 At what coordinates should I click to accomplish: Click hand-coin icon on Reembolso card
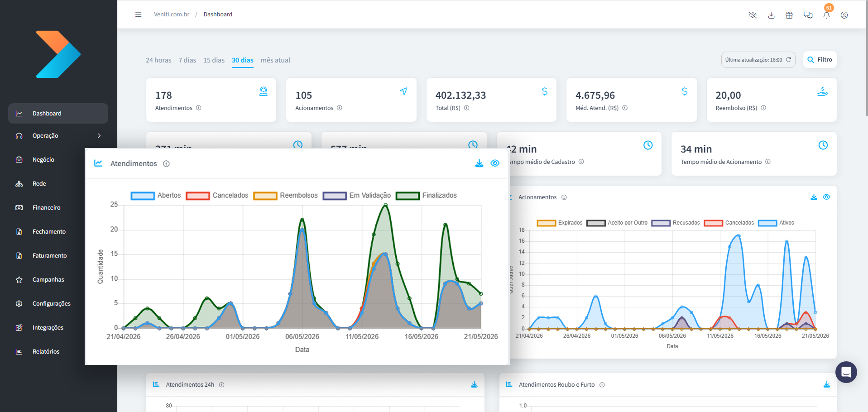[823, 91]
